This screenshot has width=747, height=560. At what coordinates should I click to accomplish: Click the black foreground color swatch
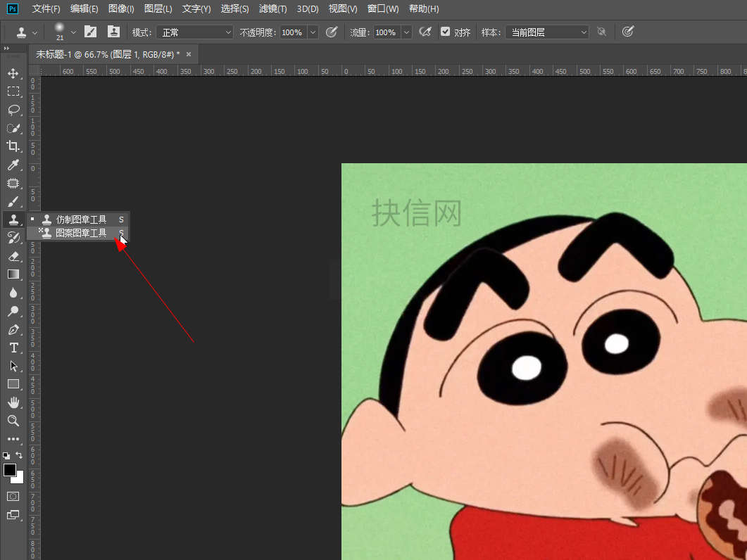point(9,469)
